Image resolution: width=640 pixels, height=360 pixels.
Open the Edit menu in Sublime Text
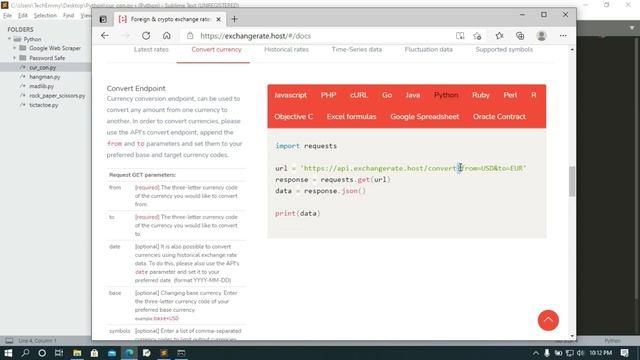click(23, 16)
